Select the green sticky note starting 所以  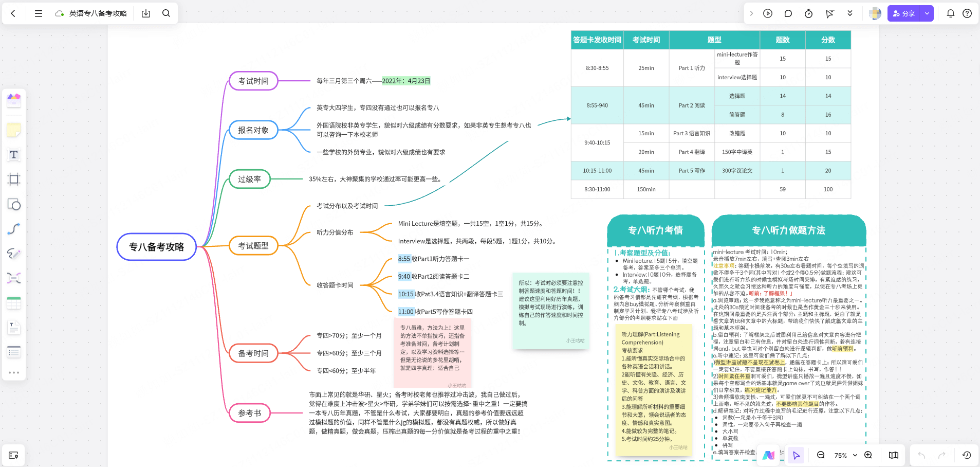pyautogui.click(x=551, y=311)
